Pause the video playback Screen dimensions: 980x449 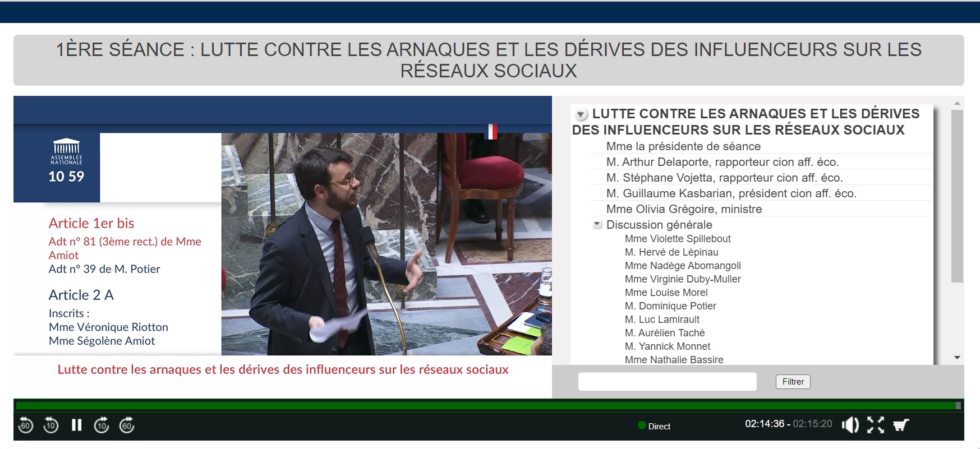[x=77, y=425]
